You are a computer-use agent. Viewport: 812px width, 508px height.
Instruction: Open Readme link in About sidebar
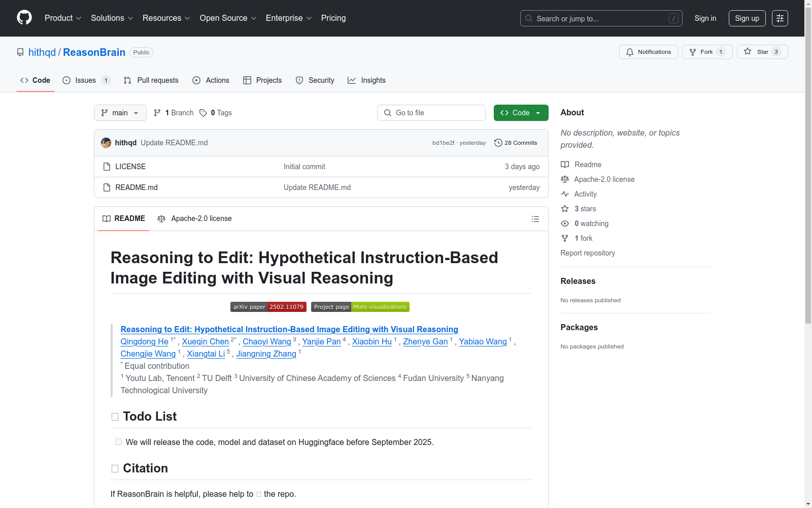click(581, 165)
